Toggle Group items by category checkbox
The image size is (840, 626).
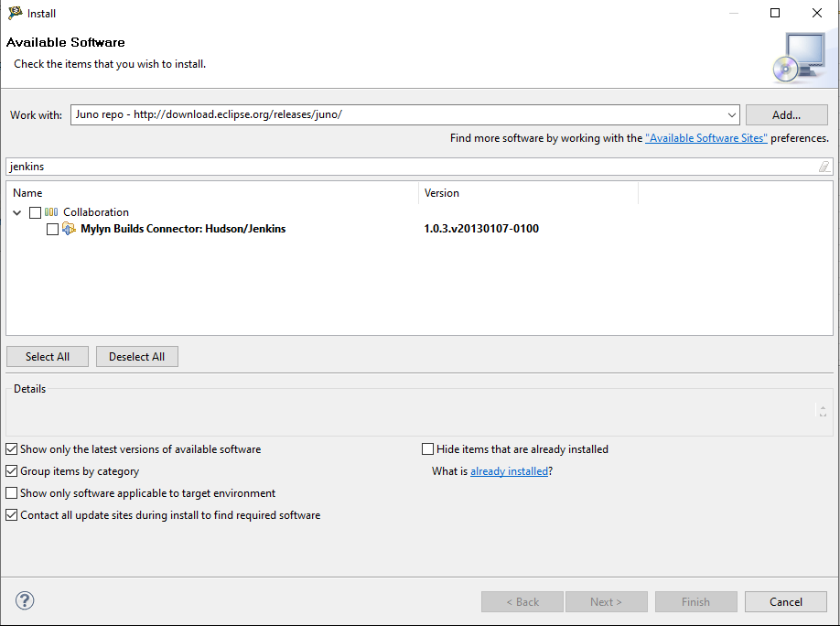(x=11, y=471)
